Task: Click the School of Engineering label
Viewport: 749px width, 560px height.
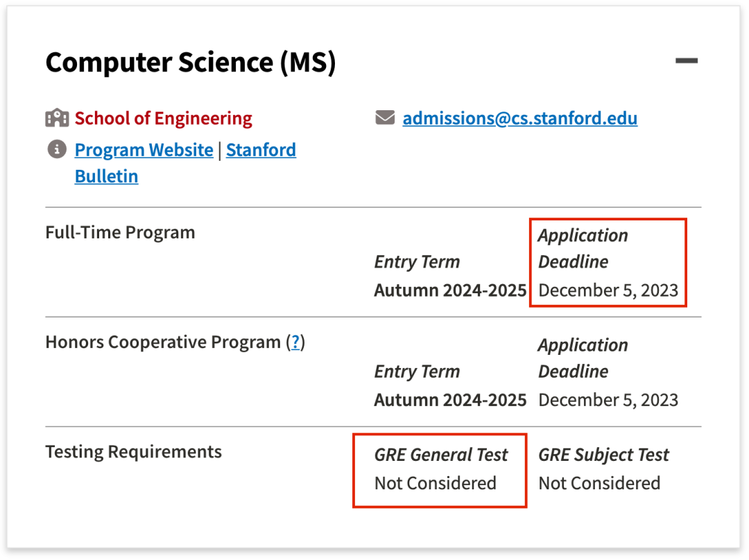Action: tap(164, 118)
